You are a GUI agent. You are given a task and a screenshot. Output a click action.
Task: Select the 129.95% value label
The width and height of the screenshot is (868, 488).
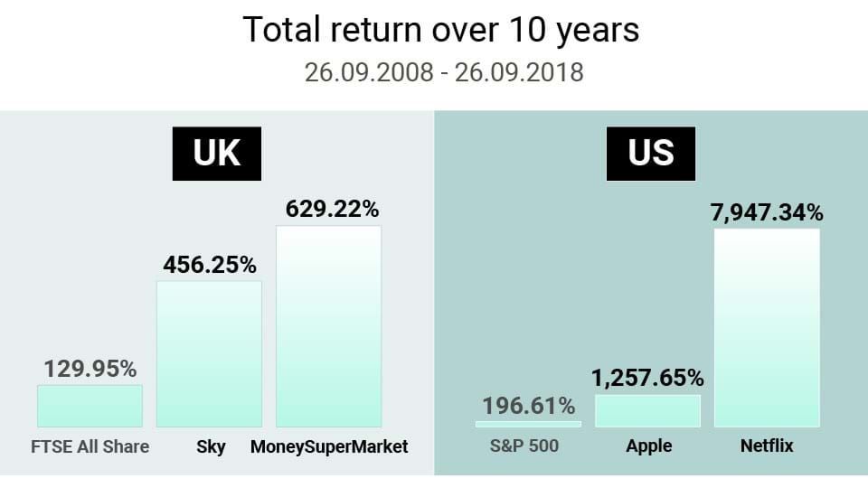90,369
